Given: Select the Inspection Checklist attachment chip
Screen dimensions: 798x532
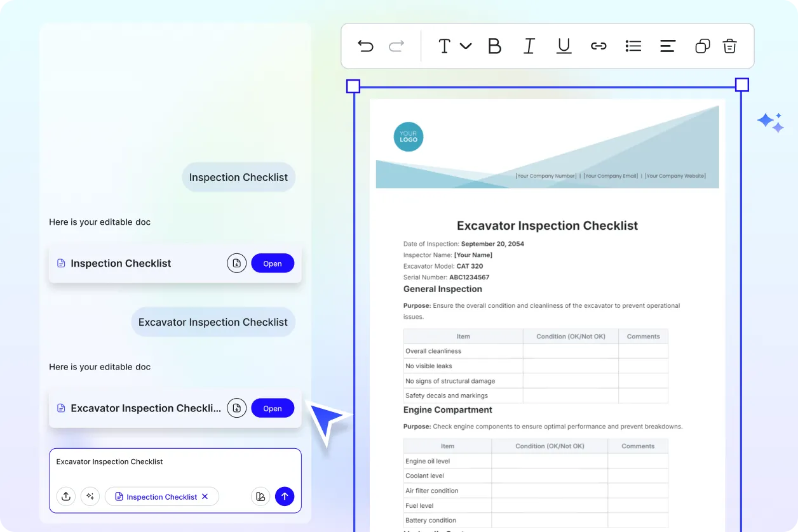Looking at the screenshot, I should (162, 496).
